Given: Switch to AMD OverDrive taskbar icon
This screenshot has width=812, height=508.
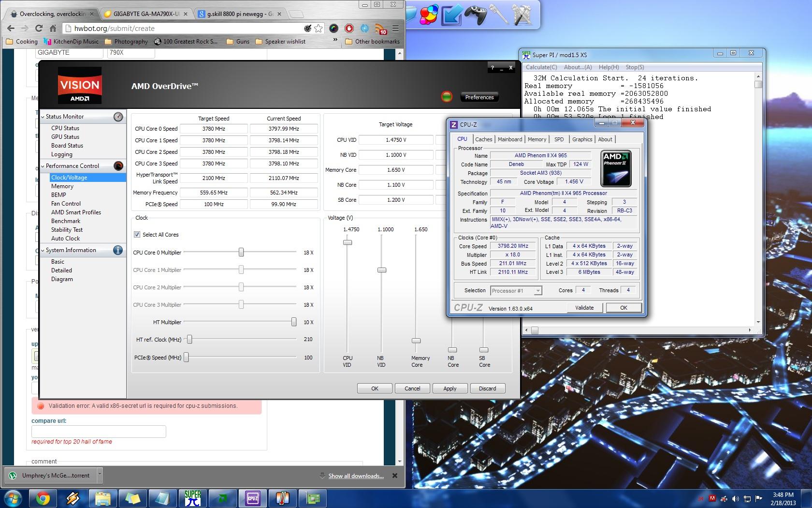Looking at the screenshot, I should [x=222, y=498].
